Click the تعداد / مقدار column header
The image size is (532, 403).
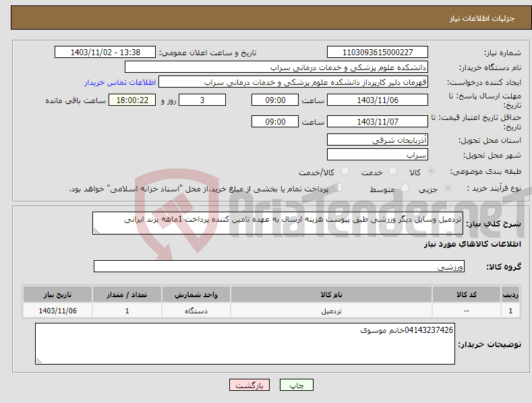(x=127, y=294)
